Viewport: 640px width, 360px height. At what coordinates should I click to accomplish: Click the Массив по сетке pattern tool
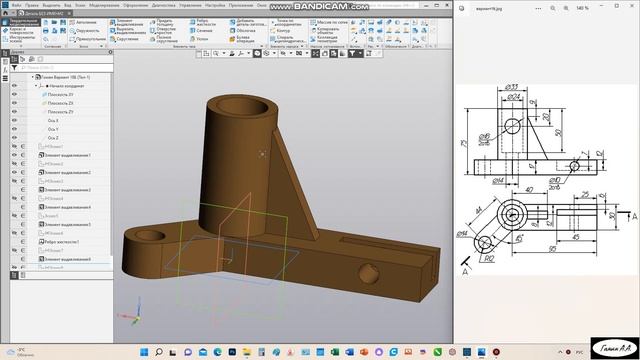[x=329, y=22]
